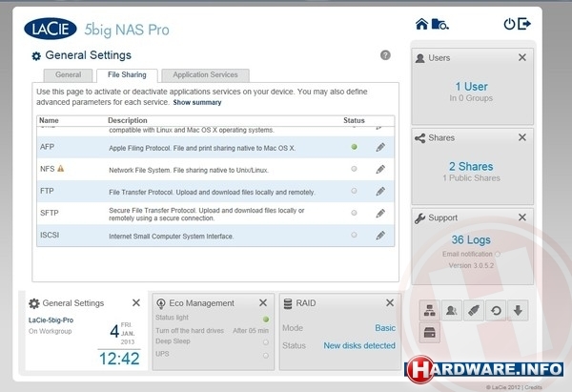This screenshot has width=572, height=392.
Task: Edit ISCSI service with pencil icon
Action: point(380,236)
